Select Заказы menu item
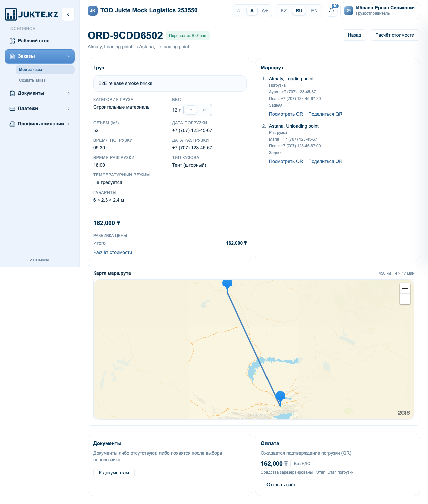Screen dimensions: 428x504 pos(39,56)
